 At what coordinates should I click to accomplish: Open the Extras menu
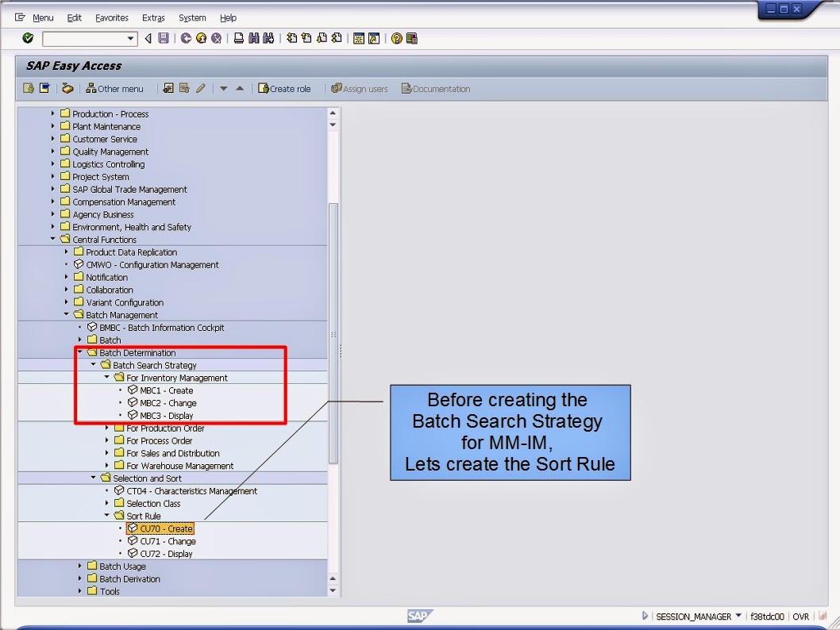click(x=153, y=17)
